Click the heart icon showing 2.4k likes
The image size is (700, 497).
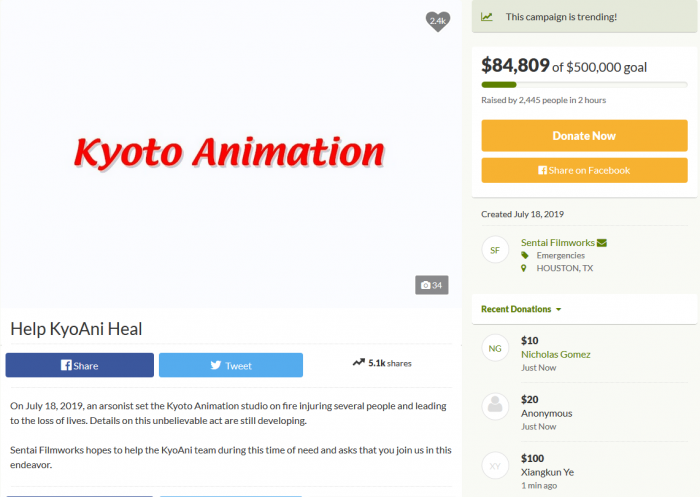pos(437,20)
